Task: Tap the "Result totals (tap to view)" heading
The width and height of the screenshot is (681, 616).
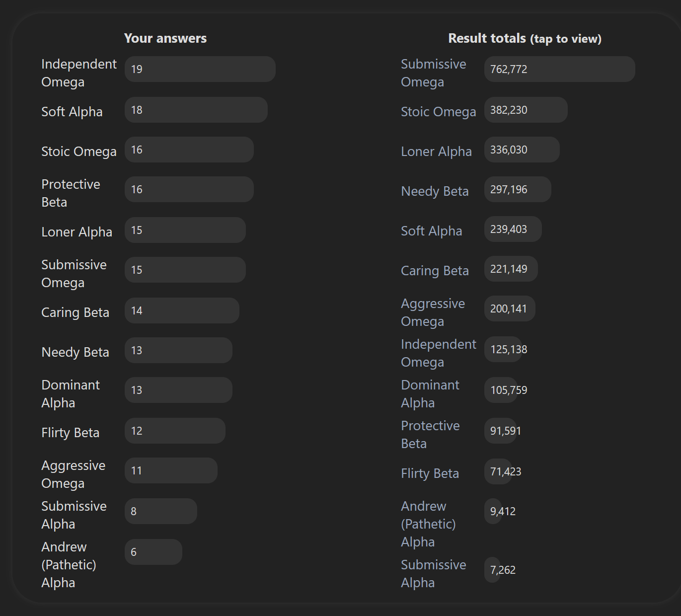Action: (x=525, y=38)
